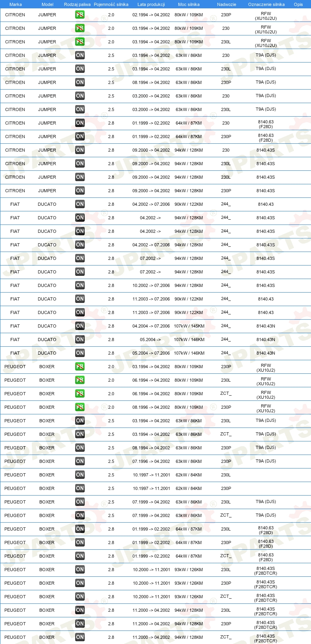Click 64kW / 87KM cell in Peugeot Boxer 230P row
311x644 pixels.
pos(189,543)
